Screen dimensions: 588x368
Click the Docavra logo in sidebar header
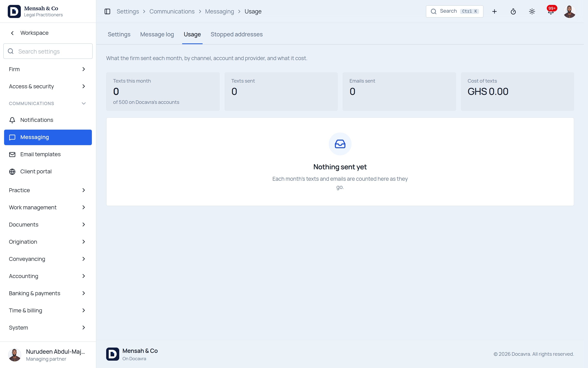tap(14, 11)
